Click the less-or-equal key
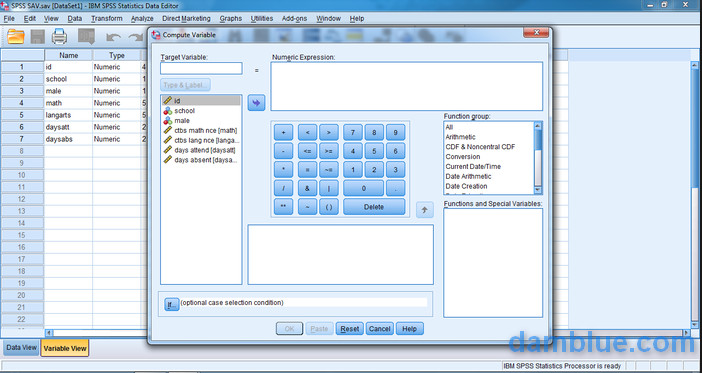 pos(308,151)
